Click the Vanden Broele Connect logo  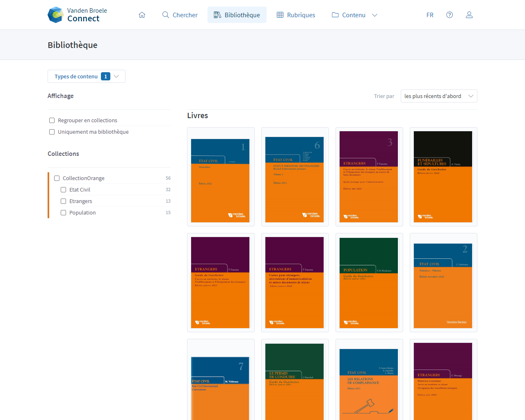point(78,15)
